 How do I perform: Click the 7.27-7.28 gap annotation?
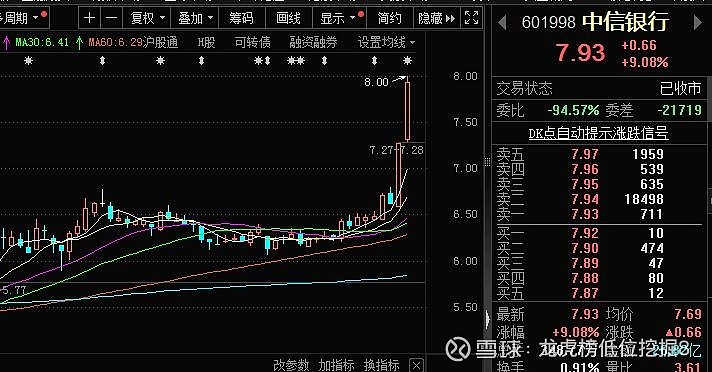(396, 150)
